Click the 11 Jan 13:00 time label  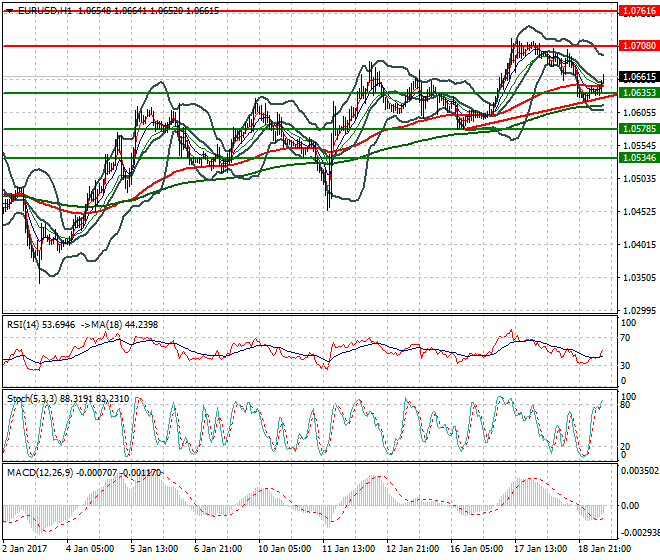click(348, 549)
